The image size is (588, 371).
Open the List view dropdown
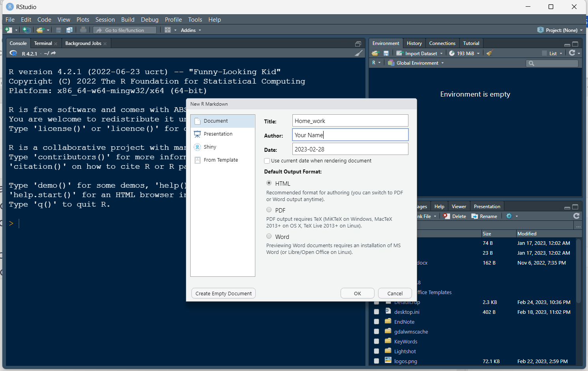click(552, 53)
